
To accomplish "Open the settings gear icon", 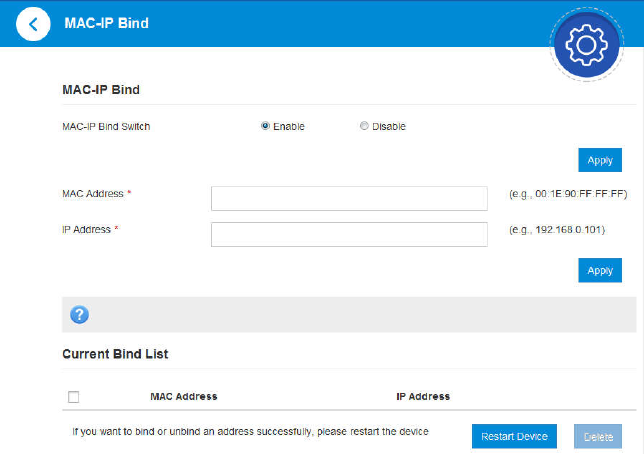I will click(x=586, y=46).
